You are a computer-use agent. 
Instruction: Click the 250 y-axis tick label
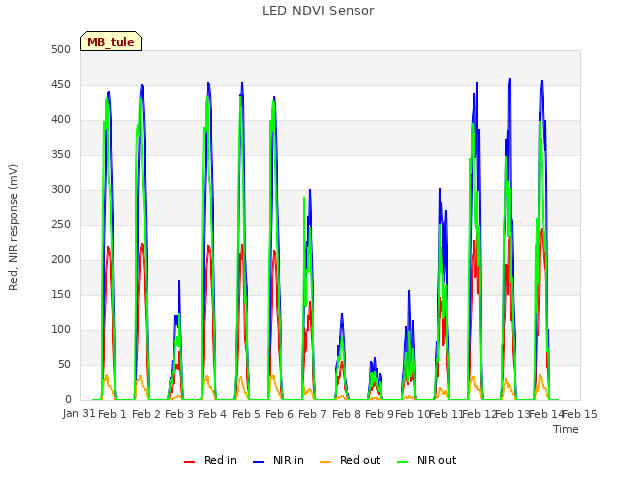tap(61, 224)
